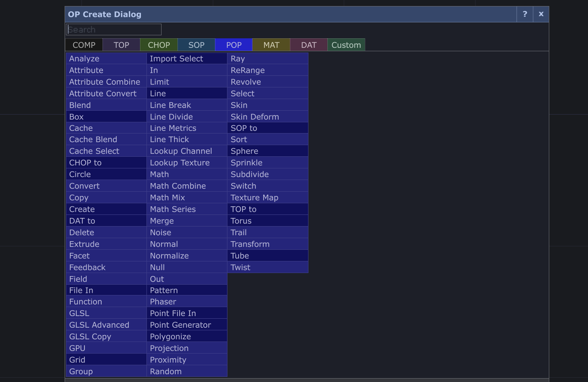Image resolution: width=588 pixels, height=382 pixels.
Task: Select the Sphere operator
Action: coord(268,151)
